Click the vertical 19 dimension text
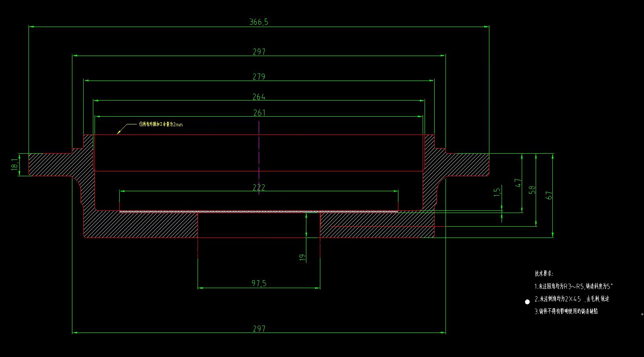 303,257
